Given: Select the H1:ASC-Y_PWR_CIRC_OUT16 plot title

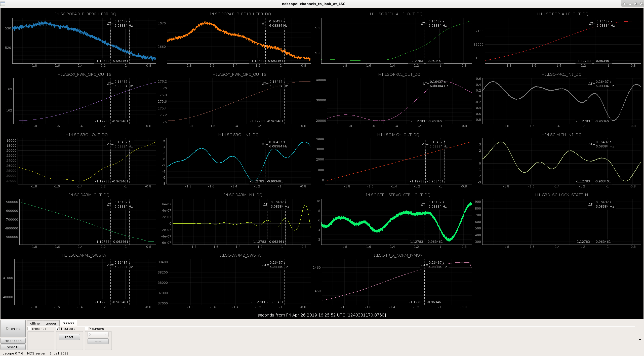Looking at the screenshot, I should tap(239, 74).
